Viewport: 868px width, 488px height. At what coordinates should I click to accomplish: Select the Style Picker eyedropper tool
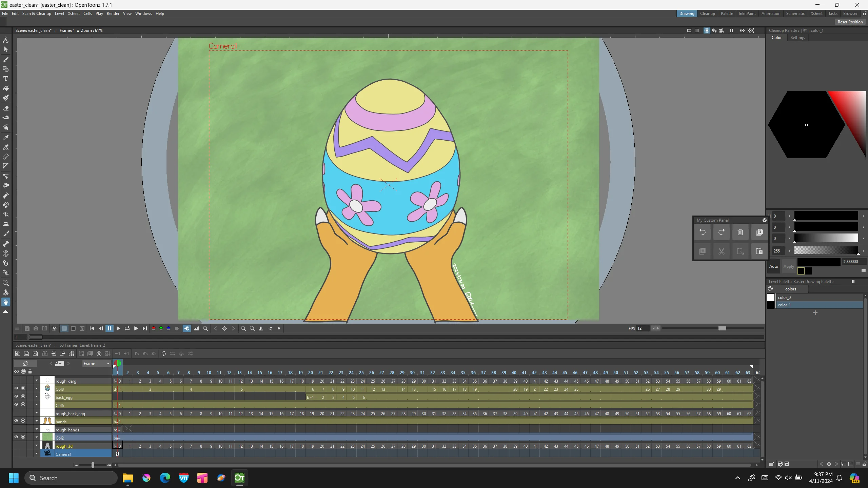[x=6, y=138]
